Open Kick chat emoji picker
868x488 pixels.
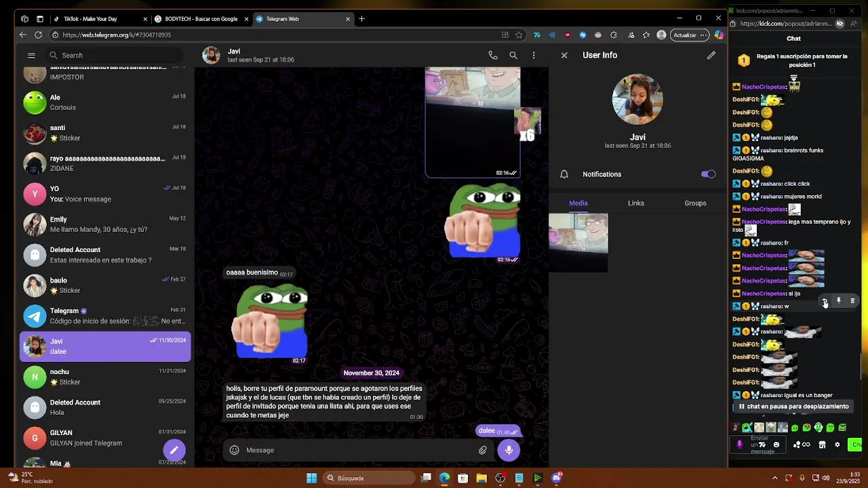(776, 445)
